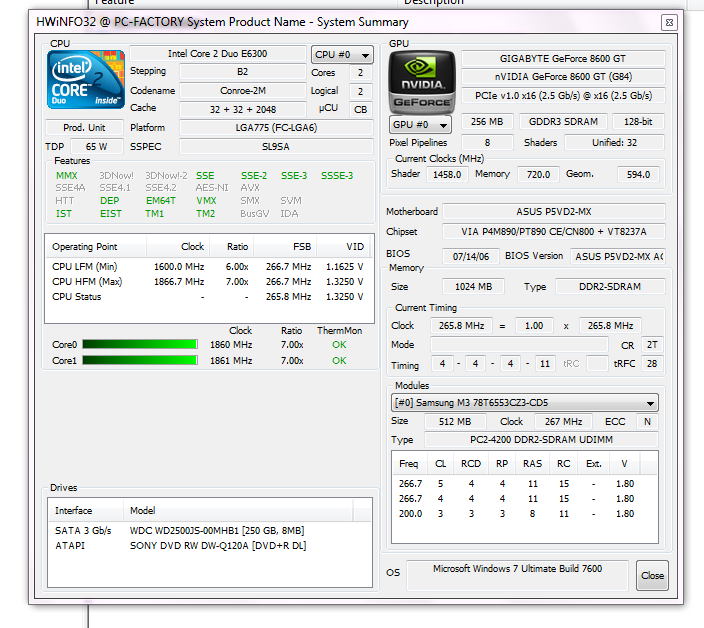The height and width of the screenshot is (628, 704).
Task: Click the Core0 ThermMon OK status
Action: pos(339,345)
